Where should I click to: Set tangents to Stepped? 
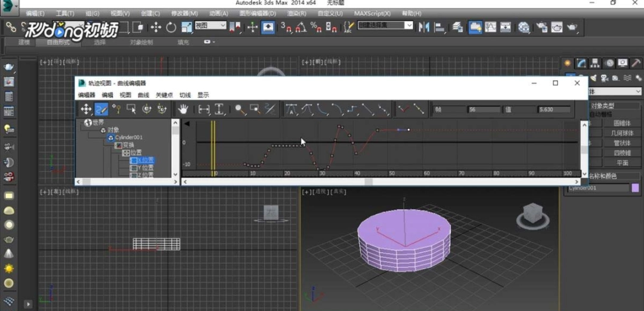pos(352,109)
